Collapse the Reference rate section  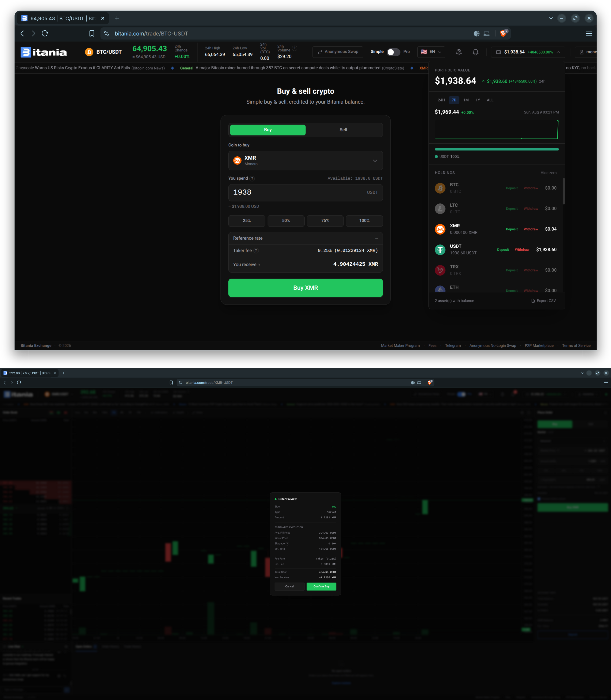coord(376,238)
